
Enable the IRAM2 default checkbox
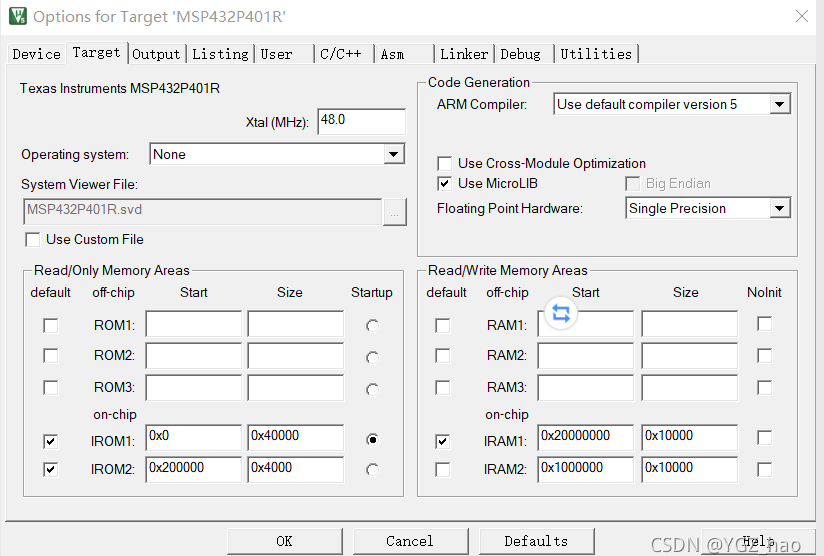pos(443,469)
